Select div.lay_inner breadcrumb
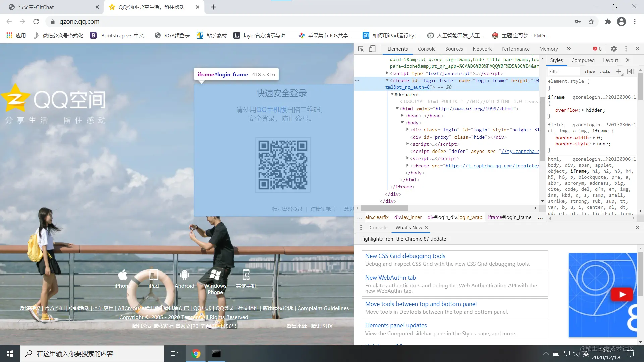 point(408,217)
